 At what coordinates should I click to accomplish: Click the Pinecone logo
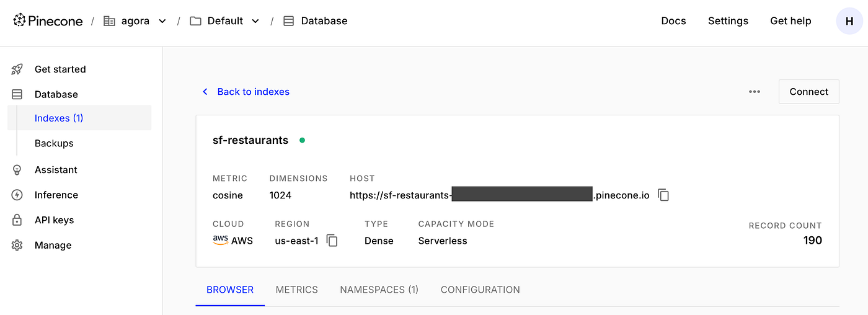coord(48,21)
